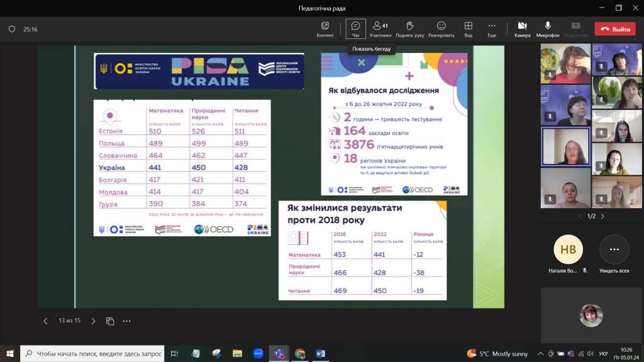644x362 pixels.
Task: Go to the previous slide
Action: tap(45, 321)
